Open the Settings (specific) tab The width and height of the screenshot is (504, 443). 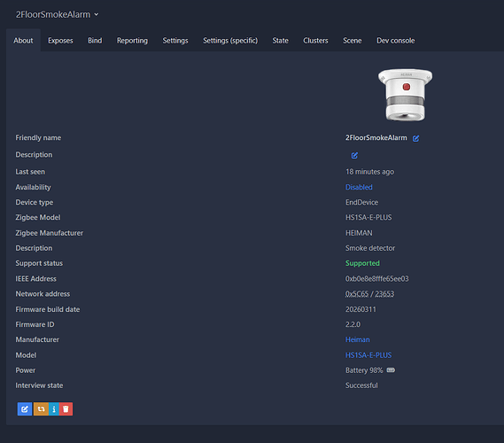point(230,41)
